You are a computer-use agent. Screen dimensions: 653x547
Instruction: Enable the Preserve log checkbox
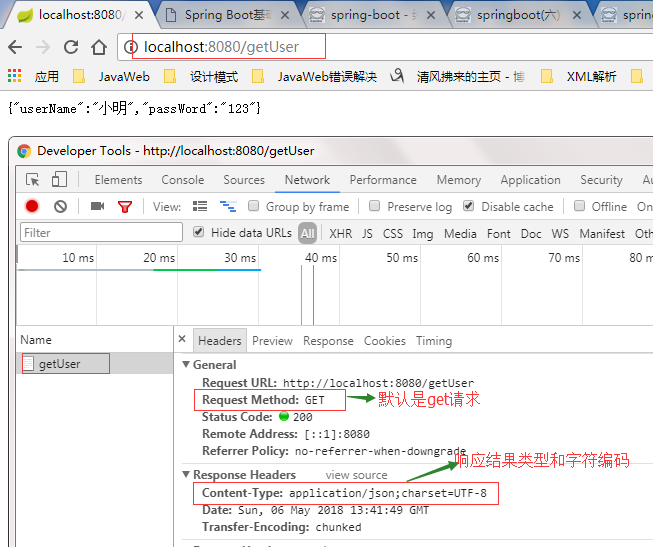374,206
